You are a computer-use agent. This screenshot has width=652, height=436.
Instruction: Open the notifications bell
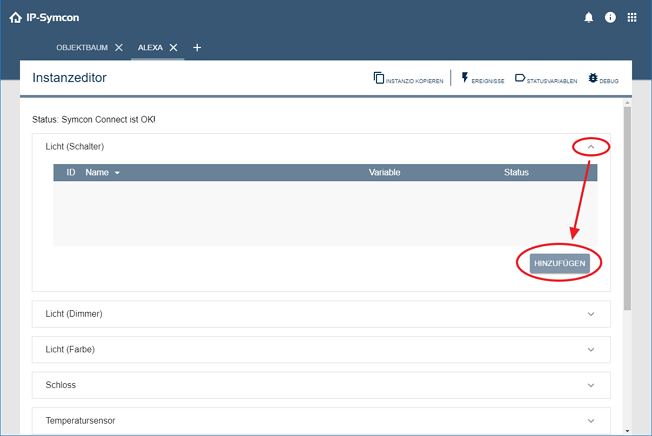coord(588,18)
